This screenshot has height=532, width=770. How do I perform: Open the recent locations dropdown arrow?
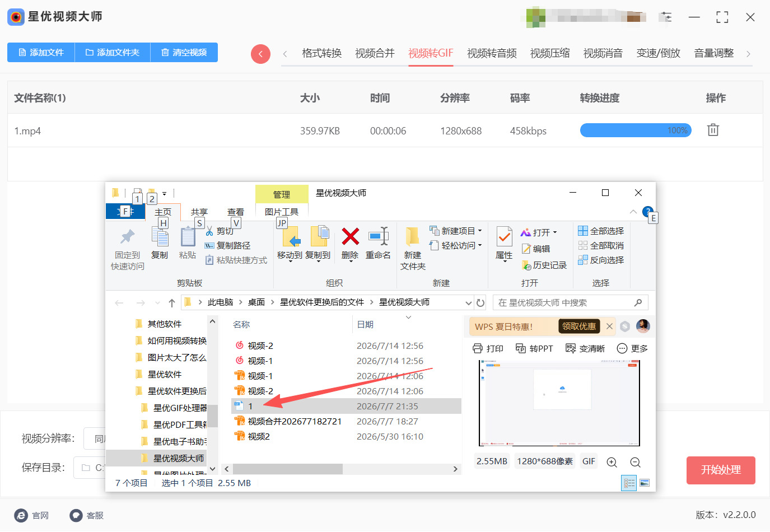click(157, 303)
